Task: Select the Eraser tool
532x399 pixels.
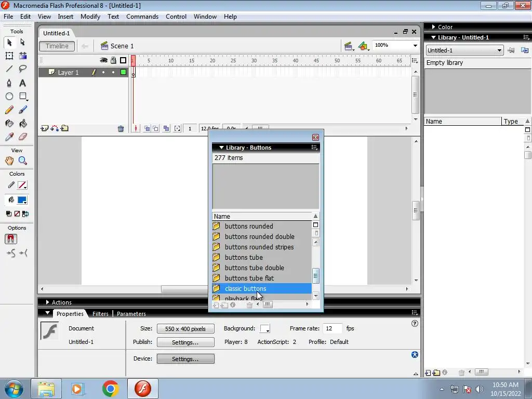Action: point(23,137)
